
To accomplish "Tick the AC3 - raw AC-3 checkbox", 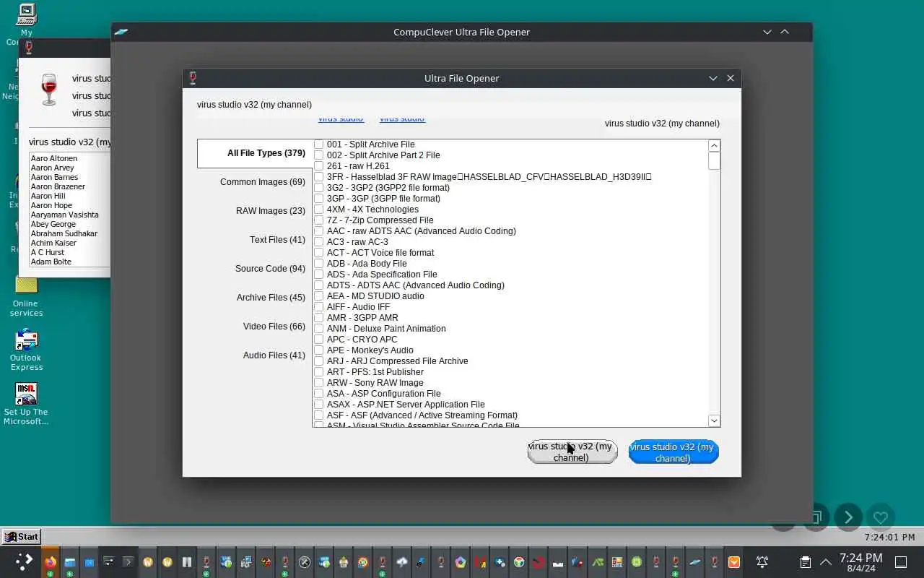I will (318, 242).
